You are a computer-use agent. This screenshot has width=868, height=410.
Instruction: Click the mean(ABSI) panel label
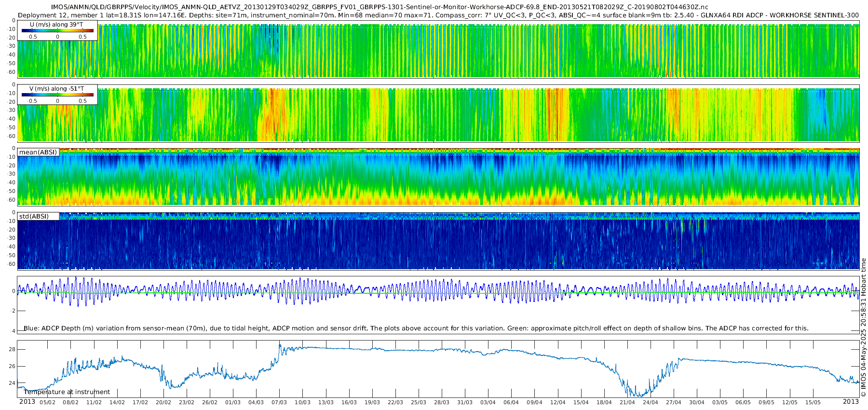click(38, 152)
